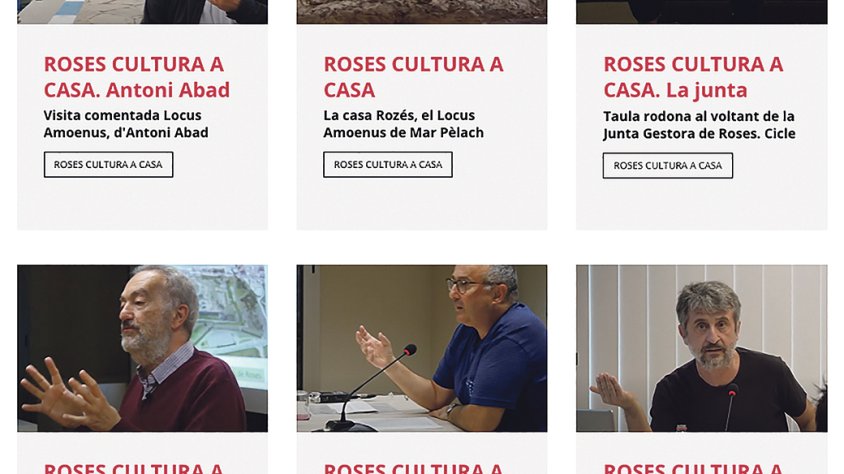The image size is (844, 474).
Task: Open the 'ROSES CULTURA A CASA. Antoni Abad' title
Action: coord(137,77)
